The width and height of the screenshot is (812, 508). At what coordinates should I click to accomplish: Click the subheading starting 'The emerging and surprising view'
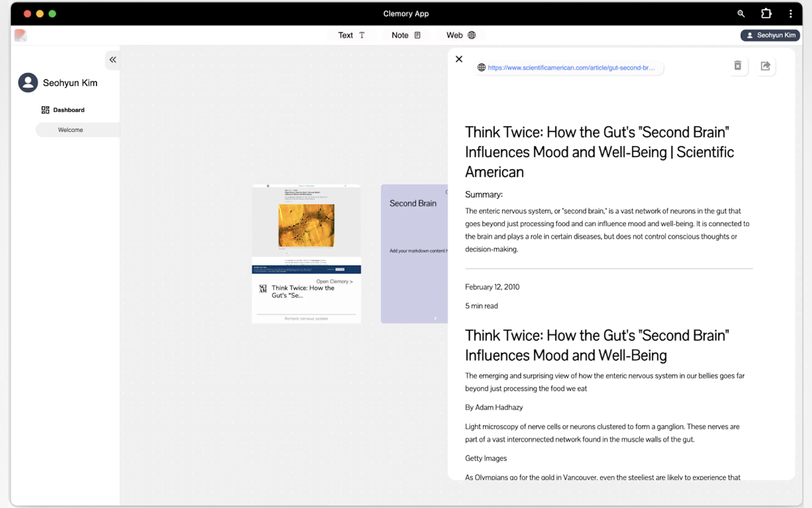click(605, 382)
